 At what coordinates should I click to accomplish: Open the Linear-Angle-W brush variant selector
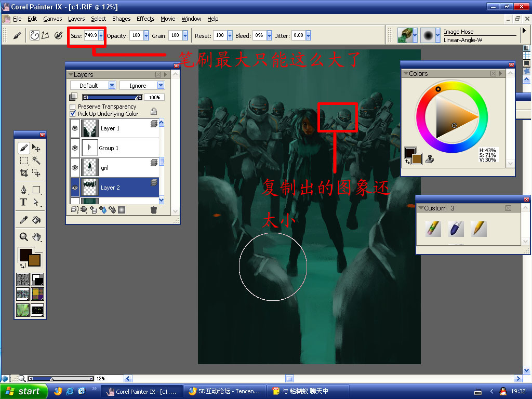click(x=430, y=35)
